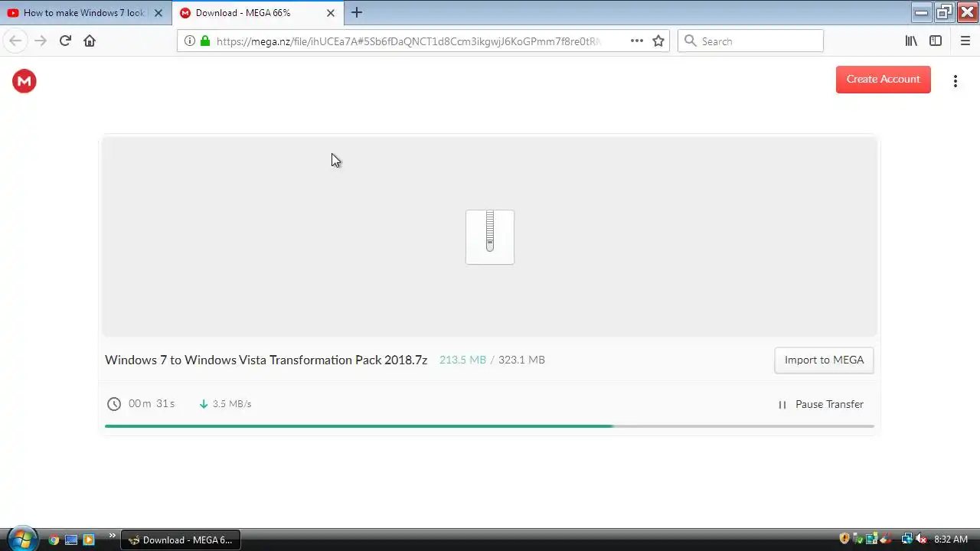
Task: Click the Show Desktop quick launch icon
Action: tap(71, 540)
